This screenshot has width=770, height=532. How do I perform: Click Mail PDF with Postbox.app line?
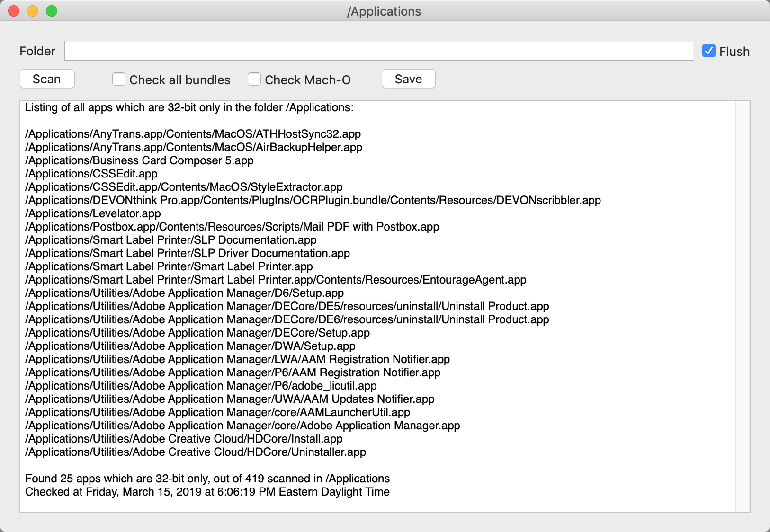click(x=232, y=227)
